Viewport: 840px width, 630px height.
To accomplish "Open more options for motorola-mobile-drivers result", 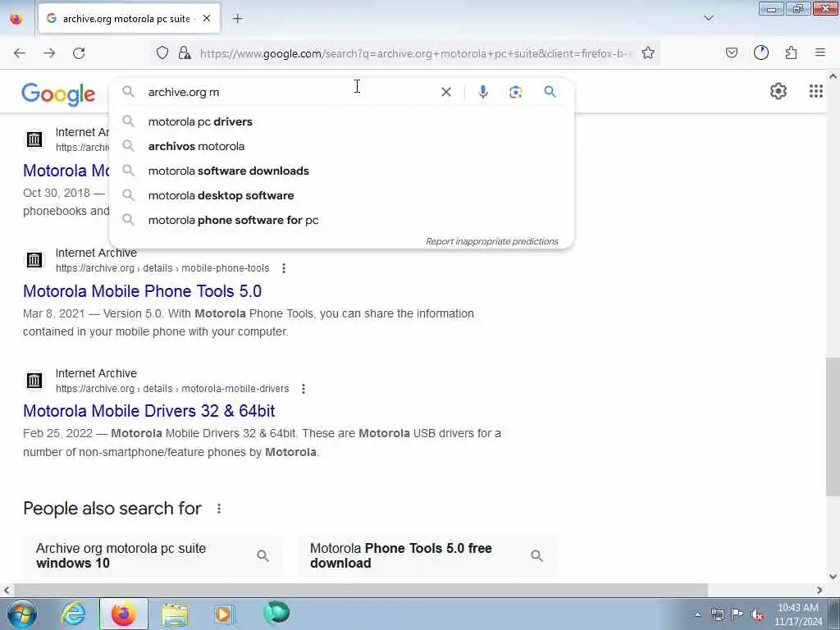I will tap(304, 388).
